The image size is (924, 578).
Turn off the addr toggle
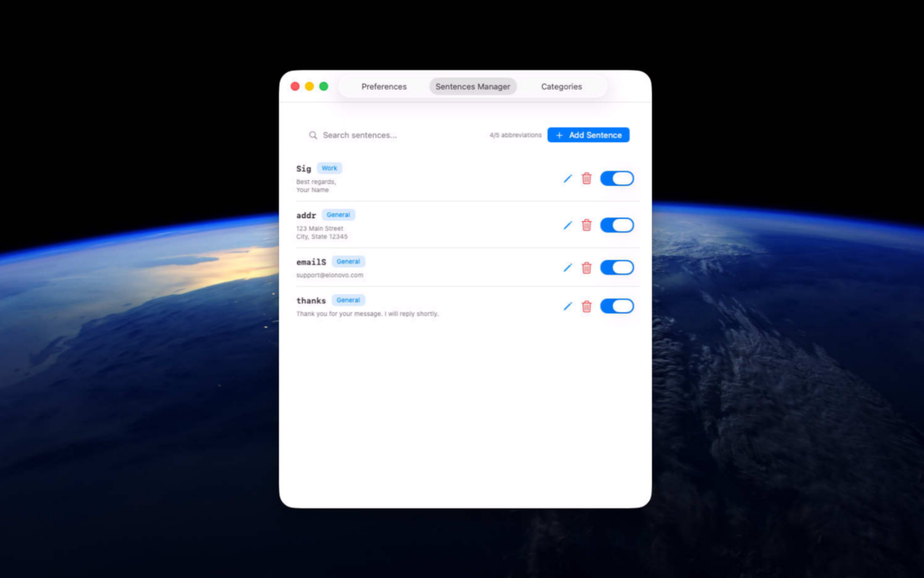tap(616, 225)
